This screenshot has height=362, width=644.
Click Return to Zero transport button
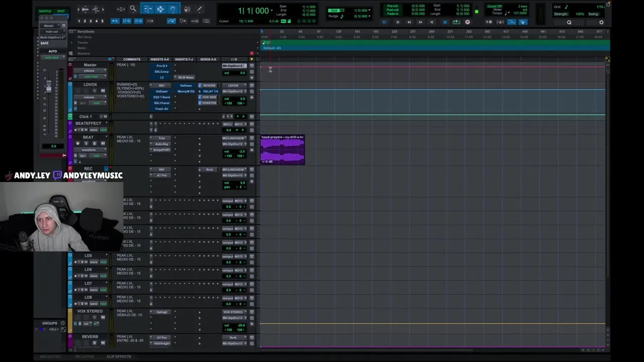point(397,22)
